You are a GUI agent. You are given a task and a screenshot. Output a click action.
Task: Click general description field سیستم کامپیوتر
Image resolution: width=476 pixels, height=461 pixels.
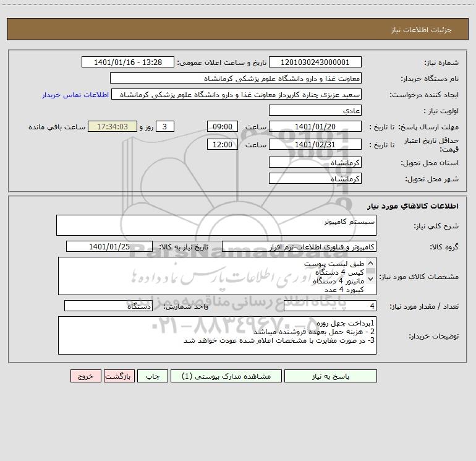(216, 225)
